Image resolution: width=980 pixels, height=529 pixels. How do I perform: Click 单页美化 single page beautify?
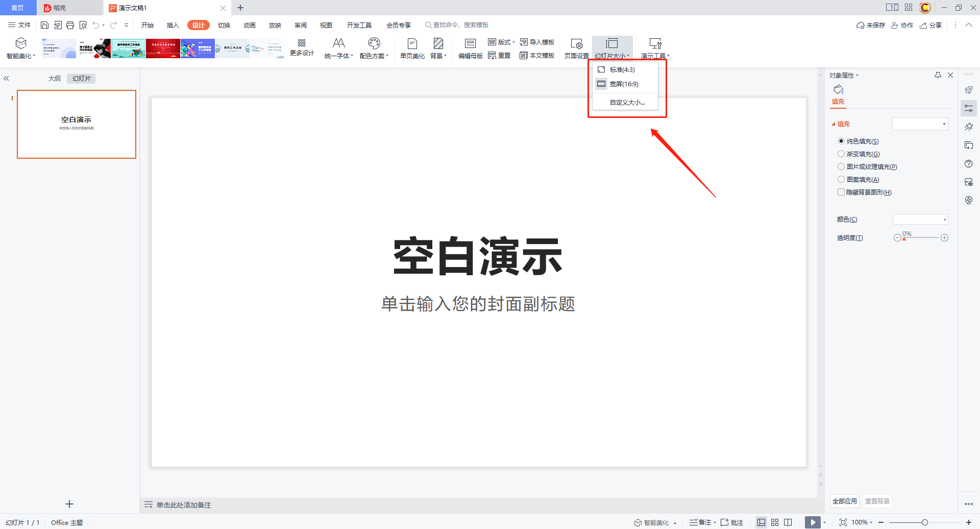[412, 49]
